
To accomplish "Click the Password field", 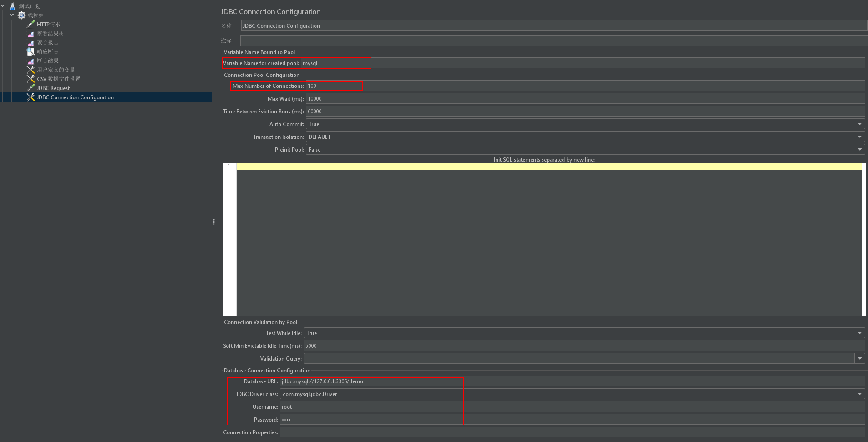I will click(x=572, y=419).
